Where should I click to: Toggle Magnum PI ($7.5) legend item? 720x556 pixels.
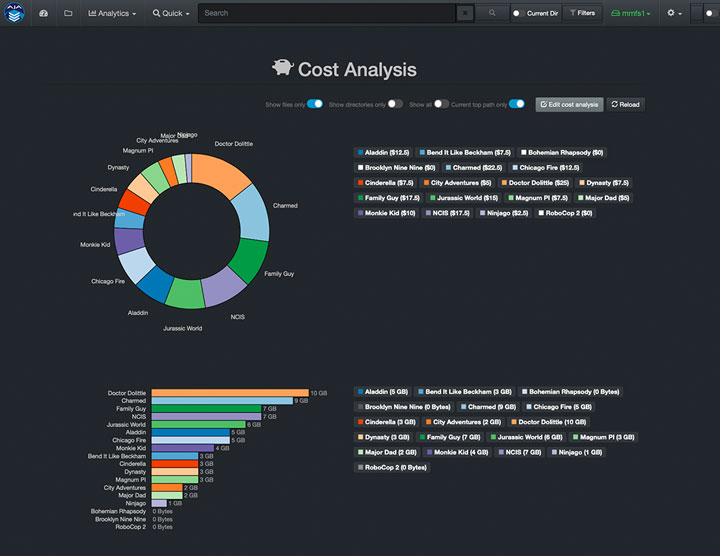coord(538,198)
